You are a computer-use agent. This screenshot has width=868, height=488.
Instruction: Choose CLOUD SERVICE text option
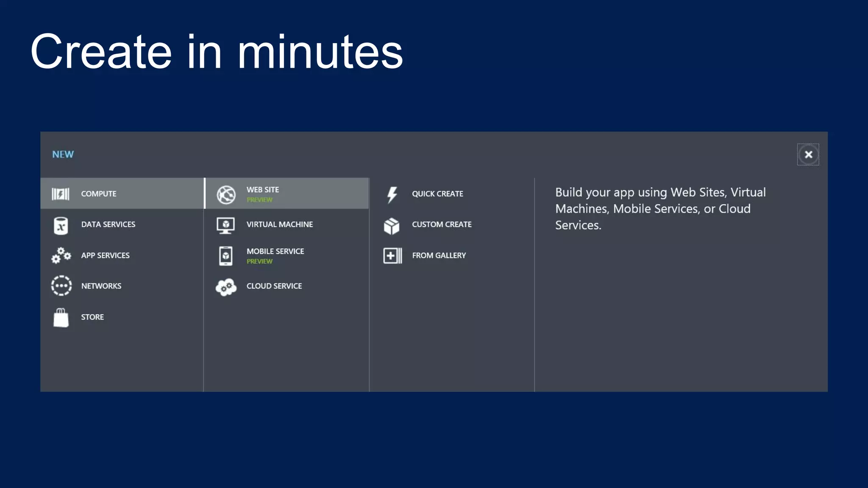[x=274, y=286]
